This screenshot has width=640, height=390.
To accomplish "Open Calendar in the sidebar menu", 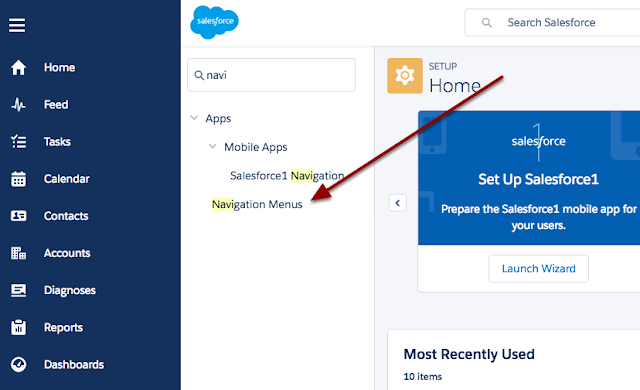I will coord(67,179).
